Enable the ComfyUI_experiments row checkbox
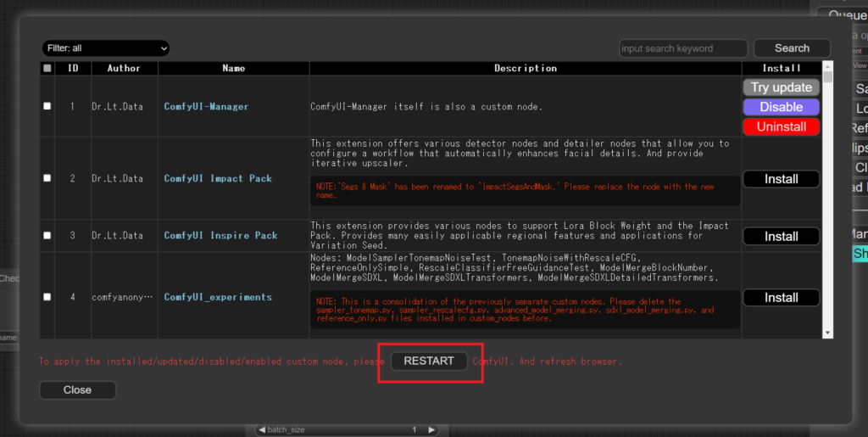This screenshot has height=437, width=868. coord(47,297)
